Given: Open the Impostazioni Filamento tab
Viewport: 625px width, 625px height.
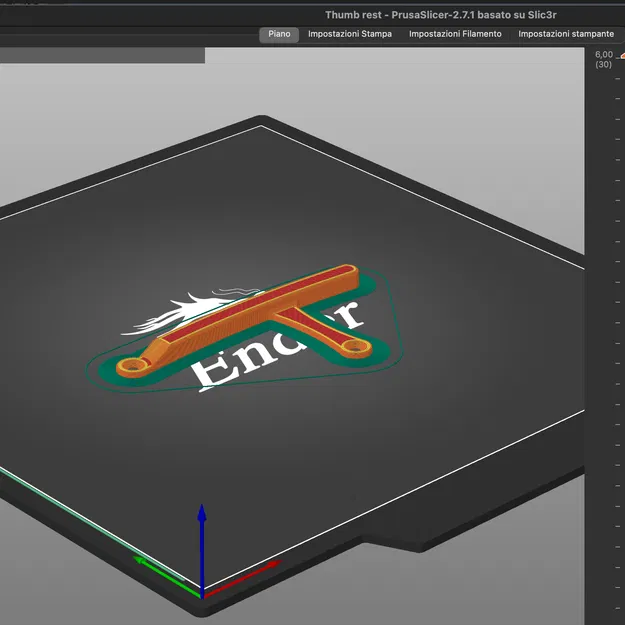Looking at the screenshot, I should point(455,34).
